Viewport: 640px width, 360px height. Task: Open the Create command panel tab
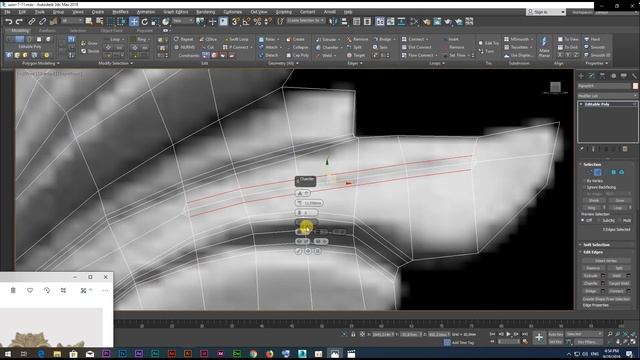pos(581,76)
